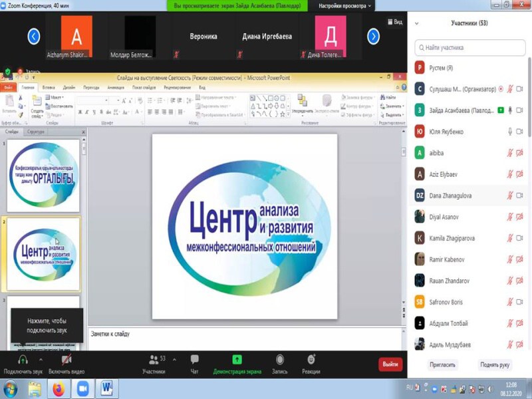This screenshot has height=399, width=532.
Task: Toggle the Запись recording button
Action: click(x=279, y=364)
